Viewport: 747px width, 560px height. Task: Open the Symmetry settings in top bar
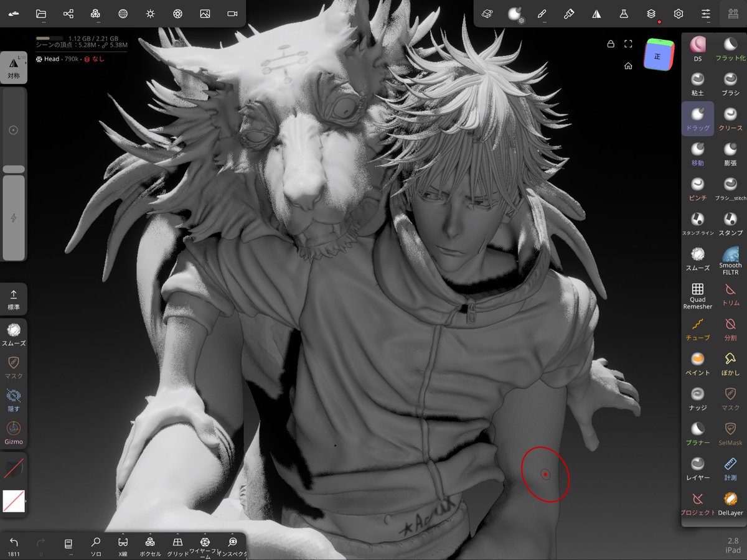(596, 14)
